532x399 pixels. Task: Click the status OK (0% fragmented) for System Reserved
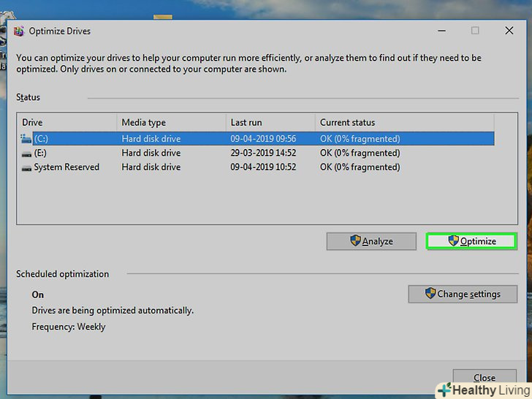[x=360, y=167]
